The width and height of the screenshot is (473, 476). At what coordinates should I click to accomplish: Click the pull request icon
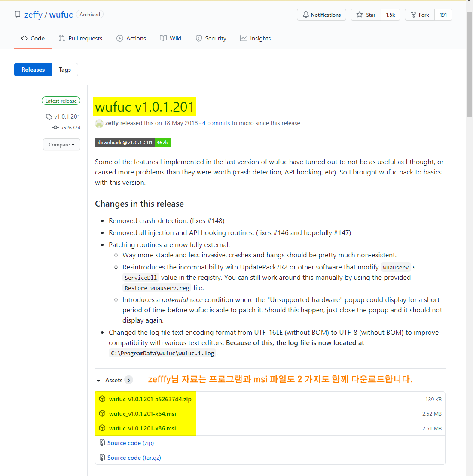(62, 38)
